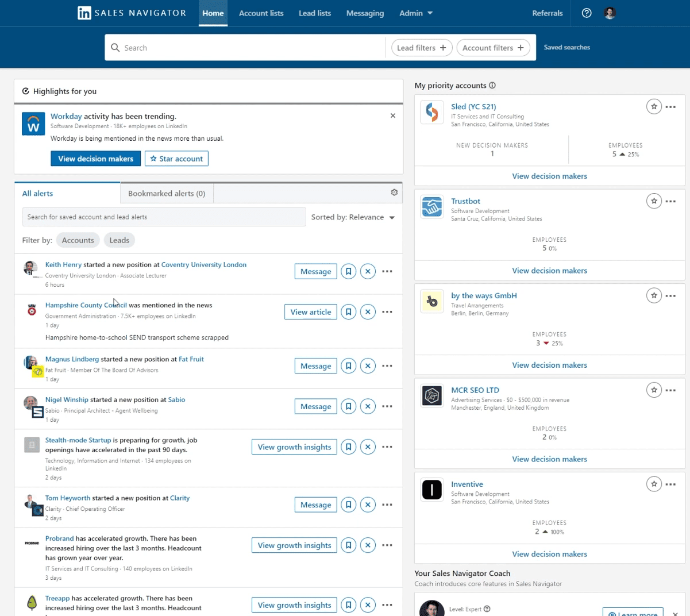The image size is (690, 616).
Task: Open more options for Trustbot account
Action: point(670,202)
